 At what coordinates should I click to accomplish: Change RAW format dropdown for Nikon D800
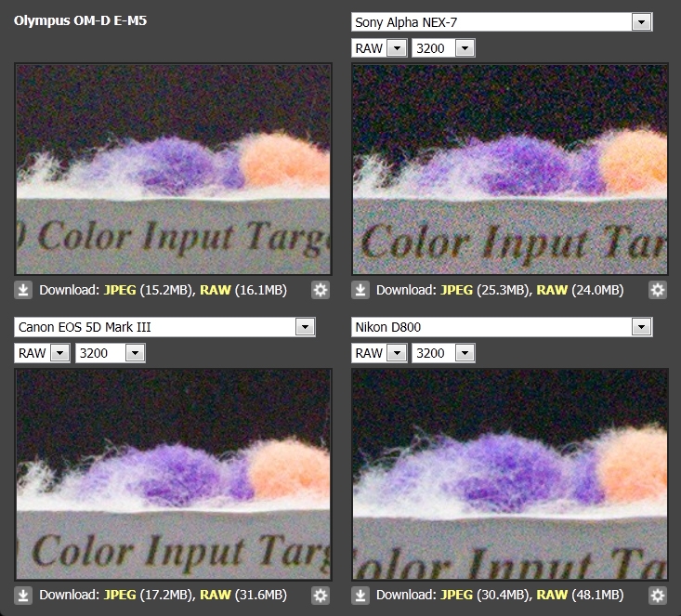click(379, 353)
